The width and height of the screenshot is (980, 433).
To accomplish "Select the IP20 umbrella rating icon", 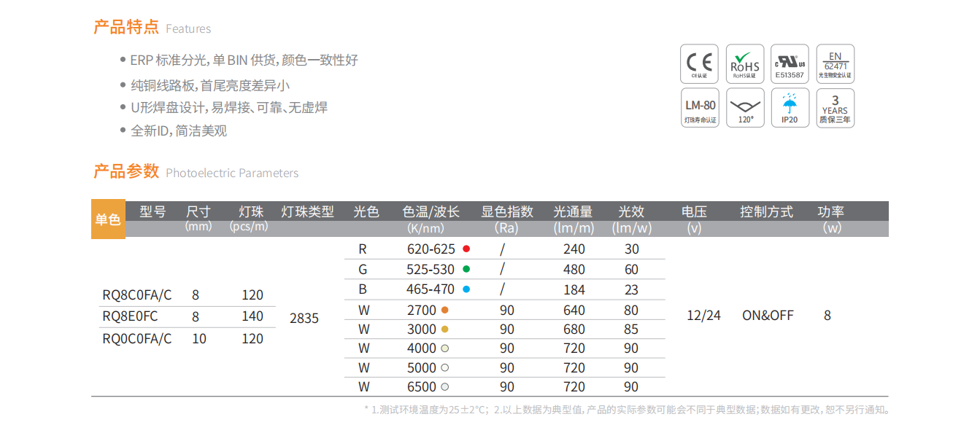I will point(790,108).
